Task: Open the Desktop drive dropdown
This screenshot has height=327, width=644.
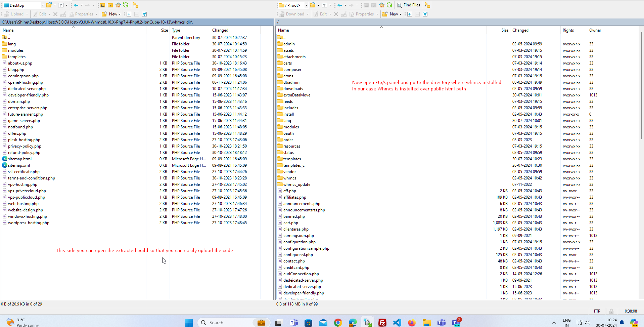Action: (43, 5)
